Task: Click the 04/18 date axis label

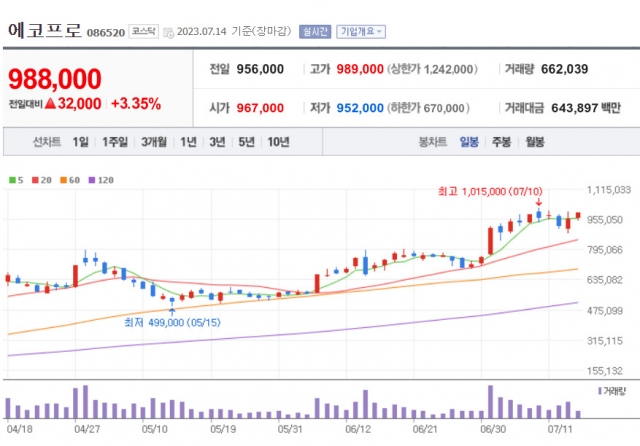Action: (20, 429)
